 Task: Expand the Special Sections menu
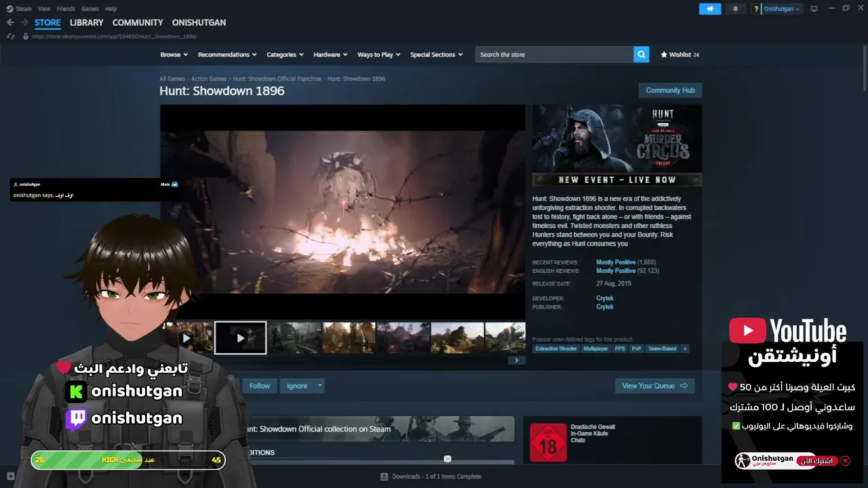(436, 54)
